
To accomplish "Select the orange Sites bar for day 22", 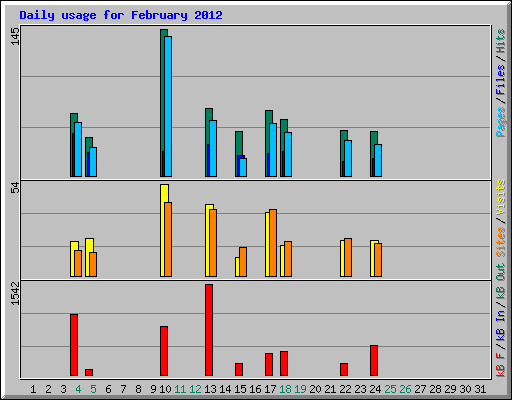I will (348, 257).
